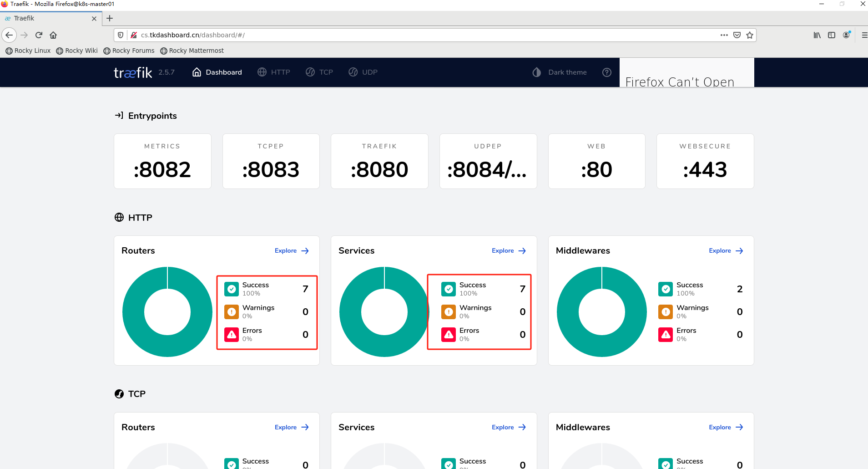The image size is (868, 469).
Task: Click HTTP Services Errors red icon
Action: pyautogui.click(x=449, y=335)
